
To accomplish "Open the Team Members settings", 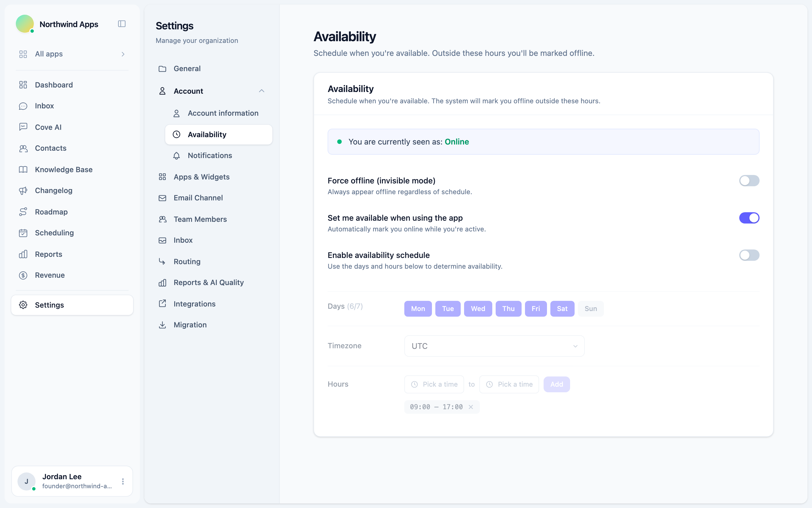I will (x=212, y=219).
